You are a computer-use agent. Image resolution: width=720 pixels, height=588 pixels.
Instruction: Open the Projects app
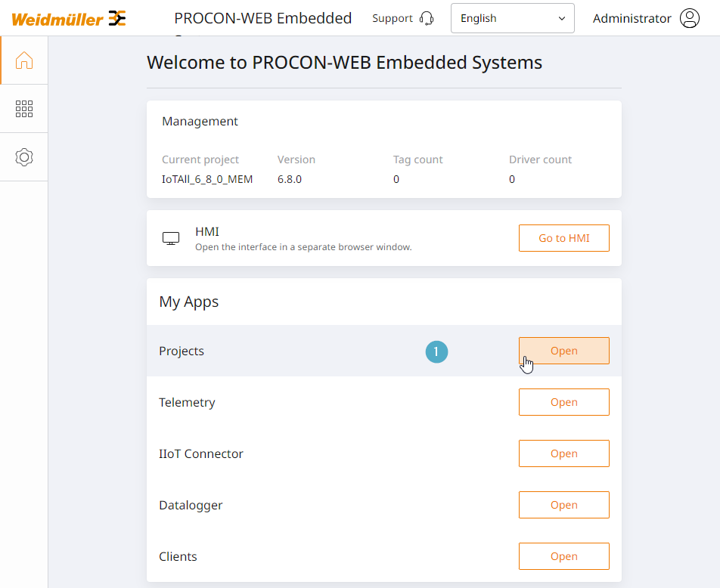[564, 351]
